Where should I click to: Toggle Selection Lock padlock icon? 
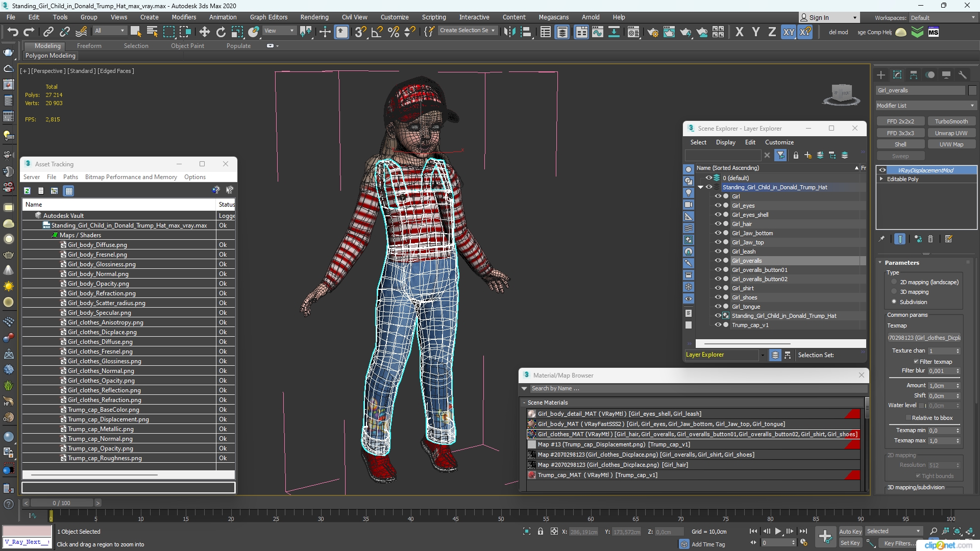(x=541, y=531)
